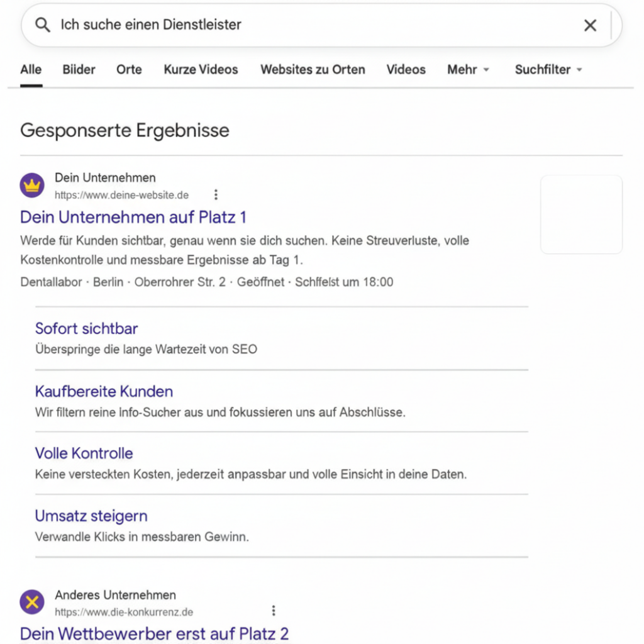Click in the search field text

(151, 25)
